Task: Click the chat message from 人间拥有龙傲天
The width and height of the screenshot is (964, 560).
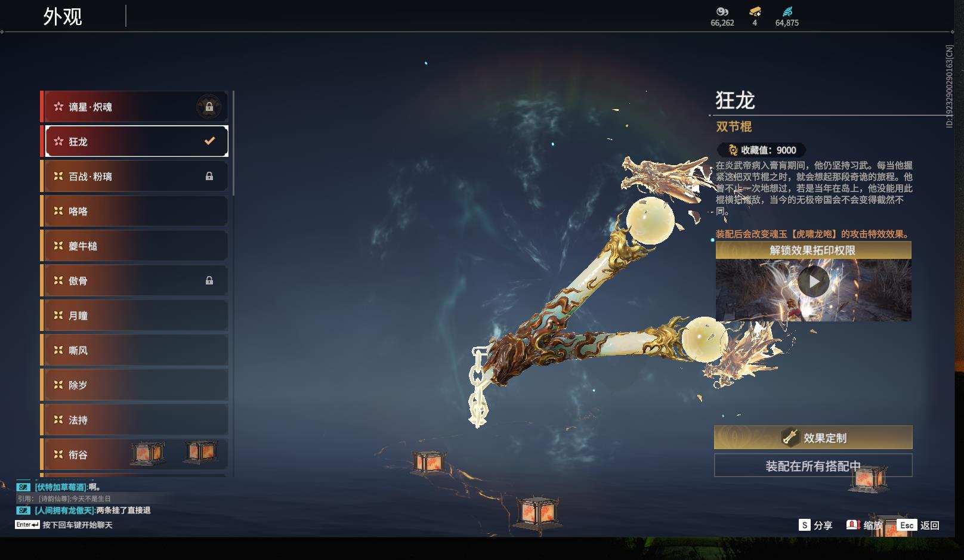Action: point(84,511)
